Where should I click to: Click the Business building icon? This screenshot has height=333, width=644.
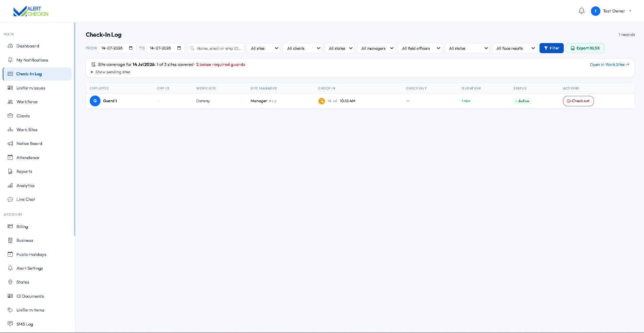point(10,240)
